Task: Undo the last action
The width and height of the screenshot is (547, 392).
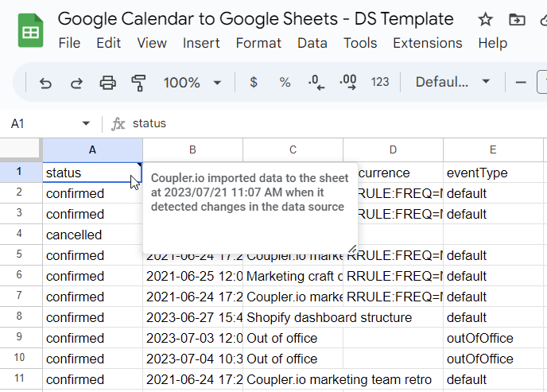Action: (45, 83)
